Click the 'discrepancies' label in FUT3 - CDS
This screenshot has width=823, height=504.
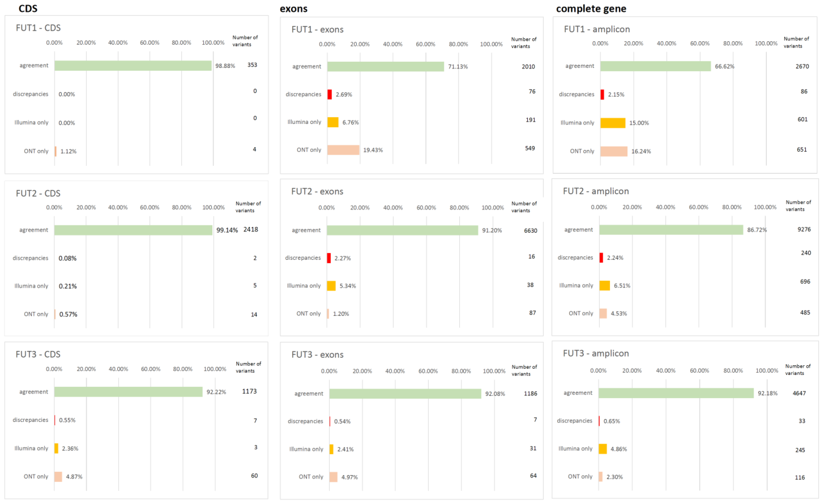click(x=30, y=420)
